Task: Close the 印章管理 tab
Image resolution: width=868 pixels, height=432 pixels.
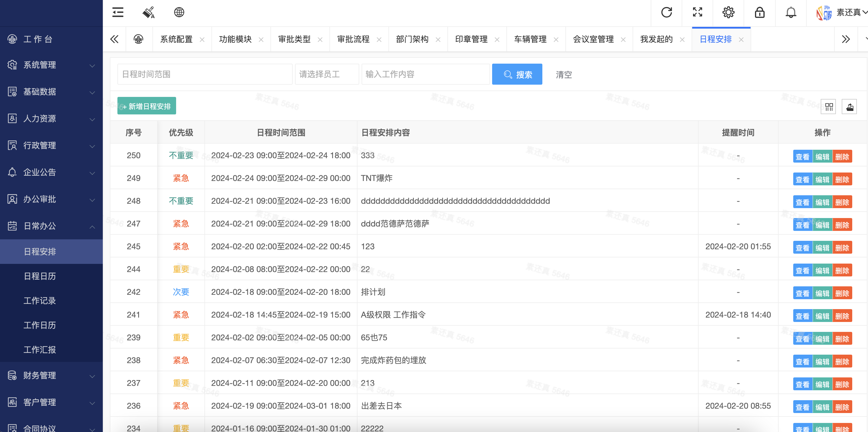Action: click(497, 40)
